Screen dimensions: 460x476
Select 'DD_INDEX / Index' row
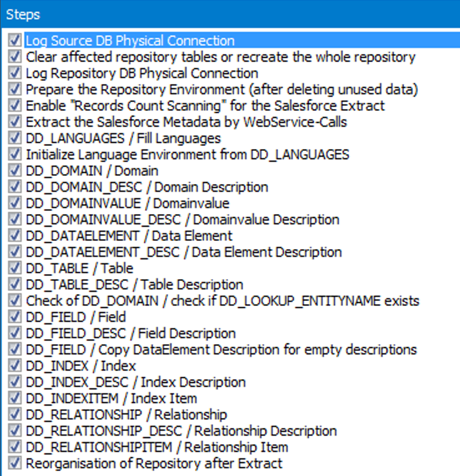(x=80, y=366)
